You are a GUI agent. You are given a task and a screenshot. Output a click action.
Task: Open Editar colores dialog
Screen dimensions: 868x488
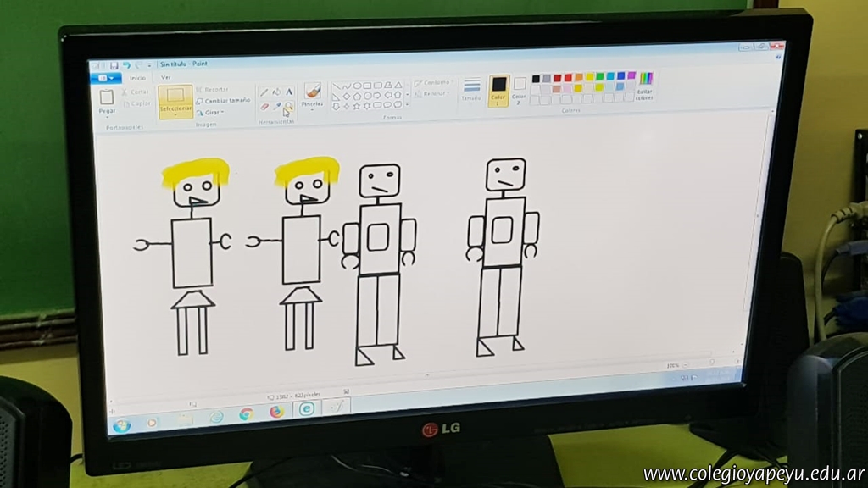[x=645, y=86]
